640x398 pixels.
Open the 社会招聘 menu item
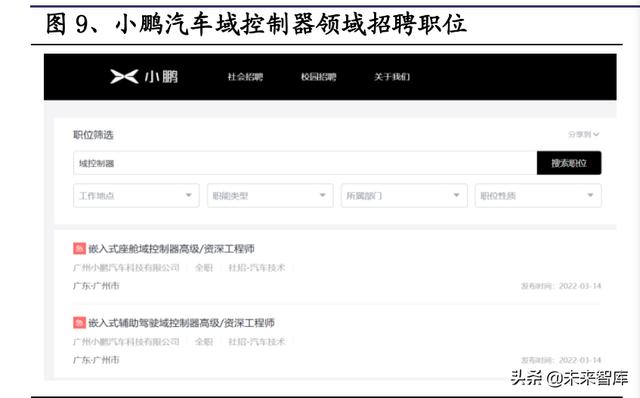coord(245,77)
